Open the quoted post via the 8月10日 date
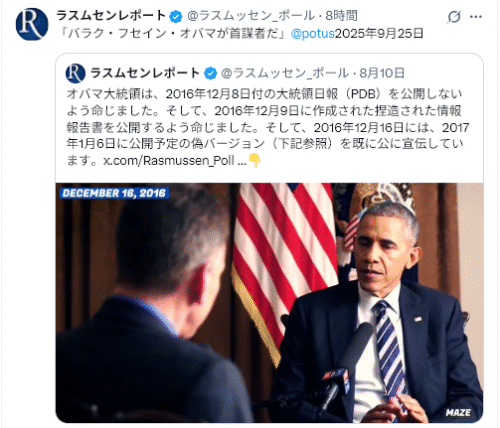Screen dimensions: 500x428 [382, 73]
